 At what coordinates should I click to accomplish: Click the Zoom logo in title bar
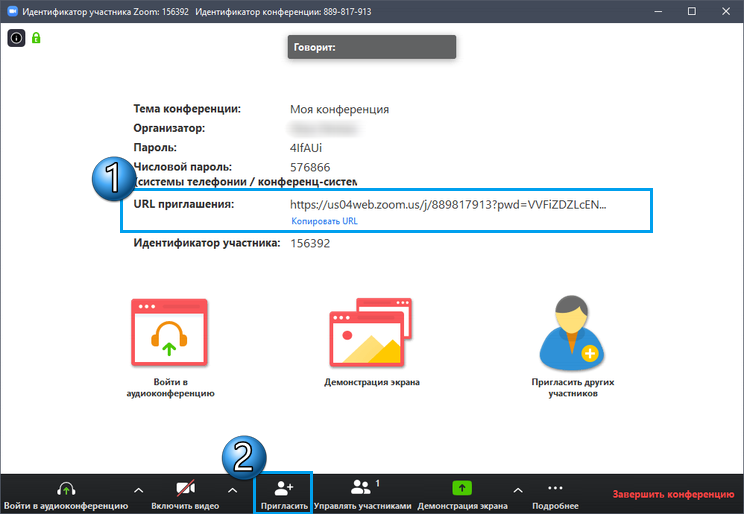tap(12, 11)
